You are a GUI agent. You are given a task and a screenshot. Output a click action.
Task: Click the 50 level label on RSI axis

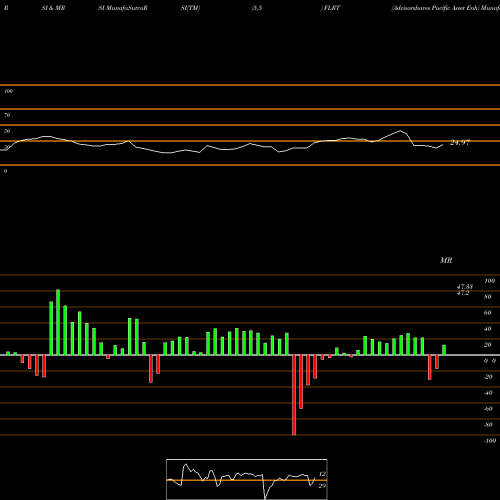click(7, 131)
